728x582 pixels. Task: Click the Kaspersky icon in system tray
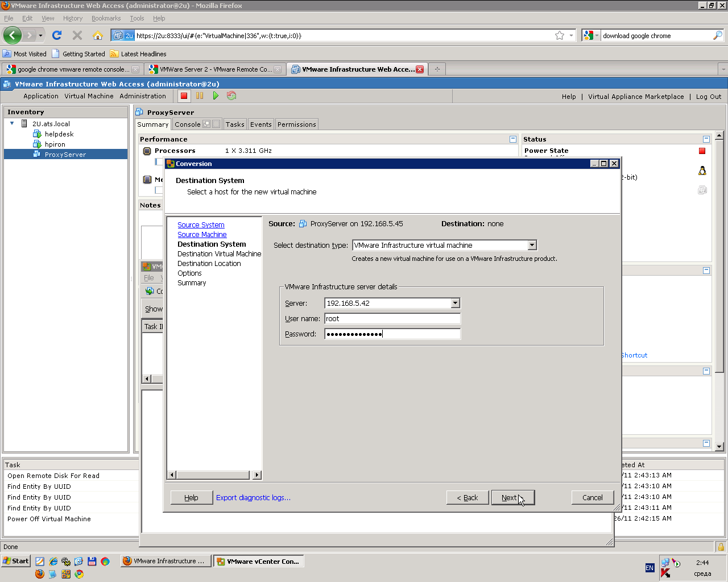coord(665,573)
